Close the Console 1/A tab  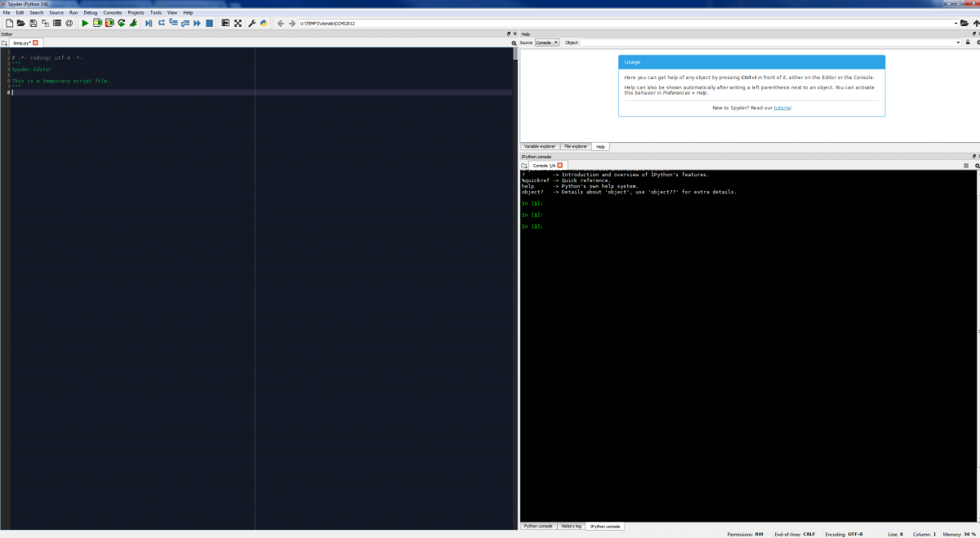click(559, 165)
